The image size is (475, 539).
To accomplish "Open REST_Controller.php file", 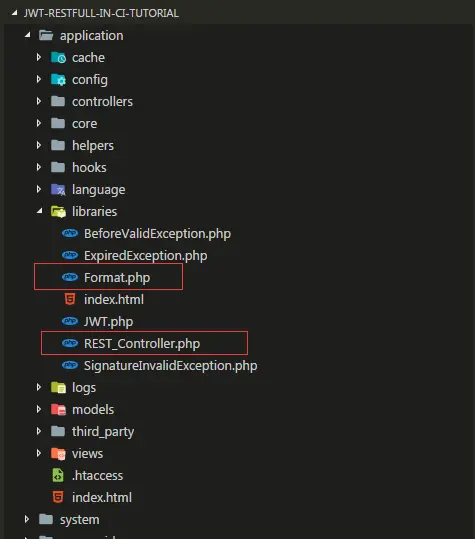I will [x=142, y=343].
